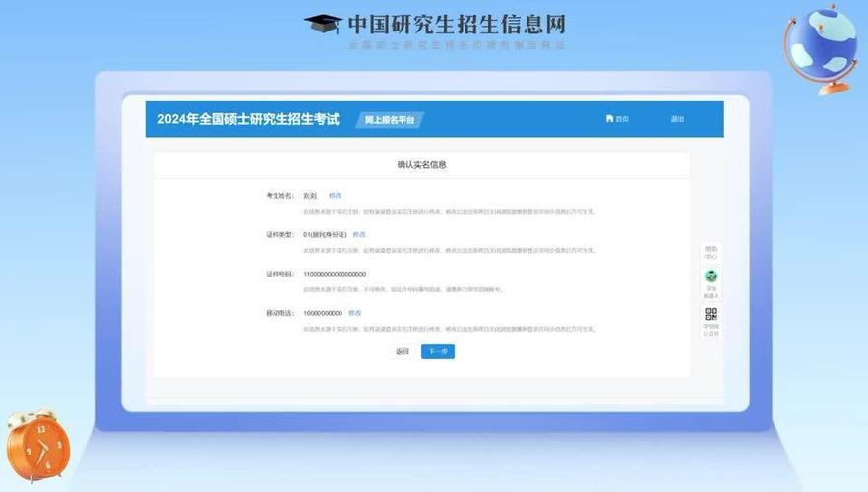This screenshot has width=868, height=492.
Task: Click the blue 下一步 next button
Action: click(x=438, y=351)
